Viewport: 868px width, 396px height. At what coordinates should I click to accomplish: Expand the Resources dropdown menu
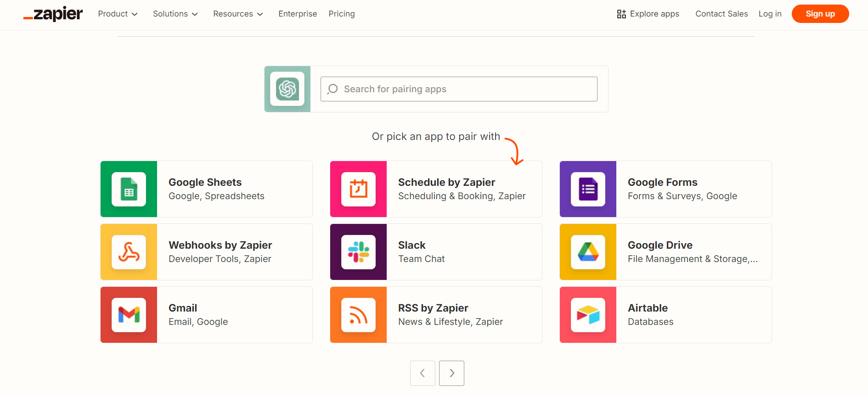click(x=238, y=14)
